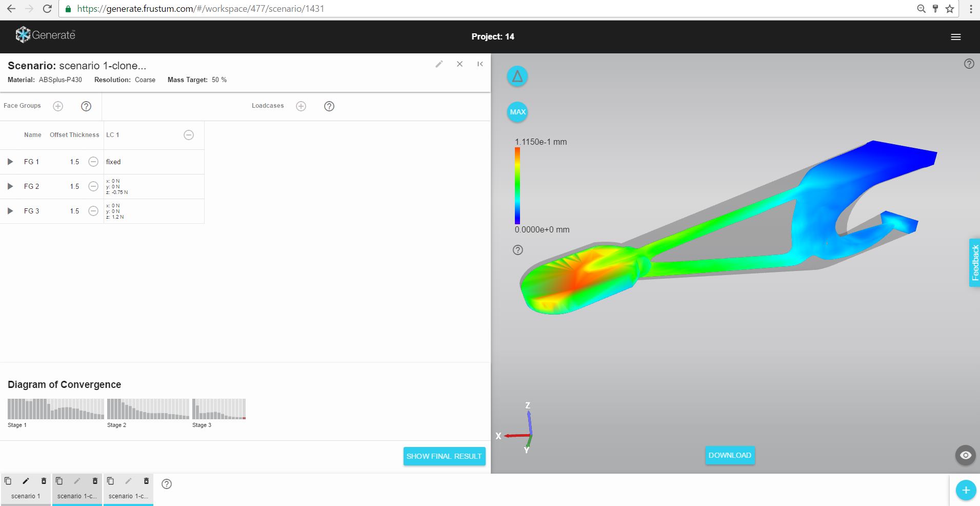This screenshot has height=506, width=980.
Task: Close the scenario panel with X
Action: pos(459,64)
